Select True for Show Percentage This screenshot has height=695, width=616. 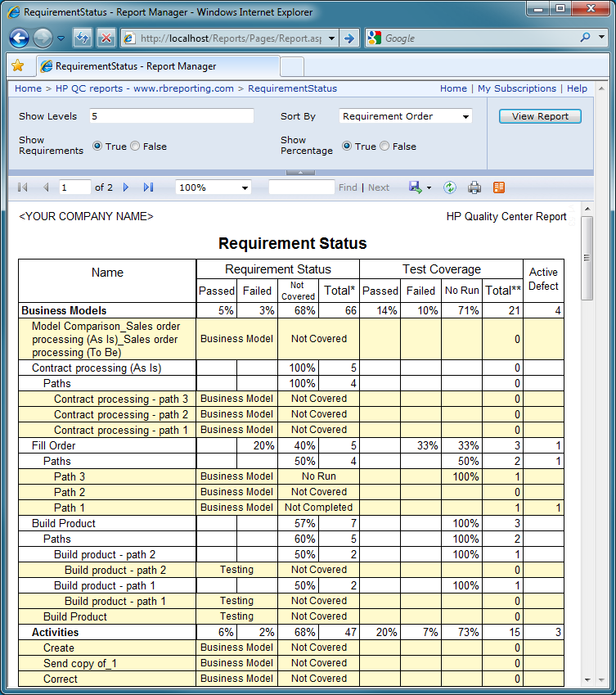click(347, 146)
